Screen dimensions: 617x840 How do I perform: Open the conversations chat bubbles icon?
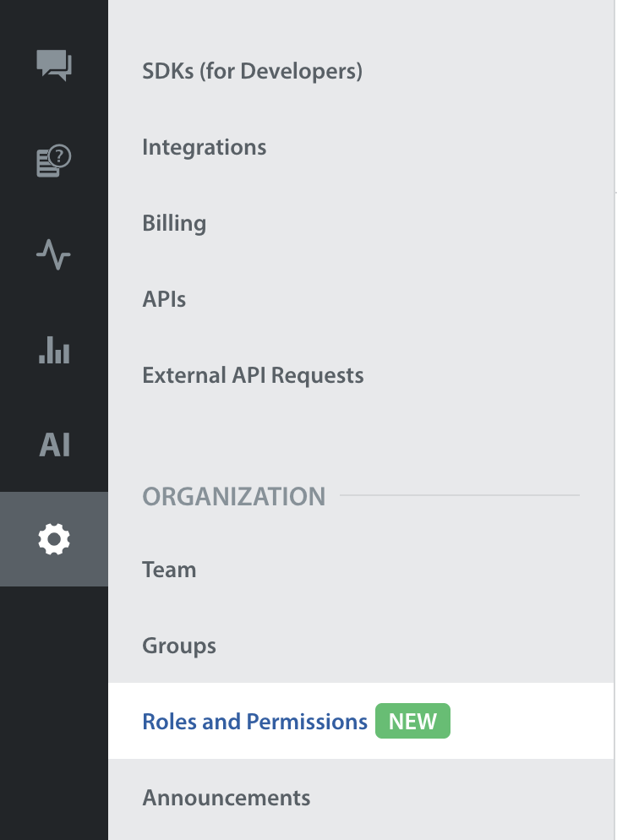(x=54, y=65)
